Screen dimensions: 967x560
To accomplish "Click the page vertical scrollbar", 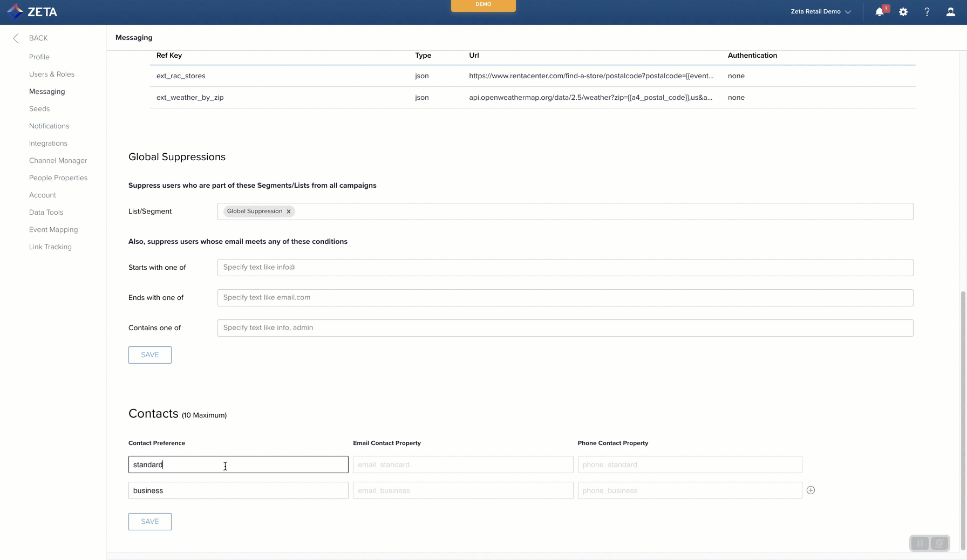I will click(x=963, y=421).
